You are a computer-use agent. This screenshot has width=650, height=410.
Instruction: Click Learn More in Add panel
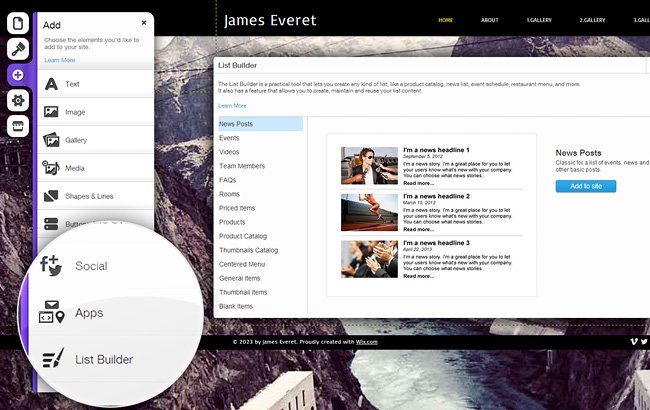(60, 60)
